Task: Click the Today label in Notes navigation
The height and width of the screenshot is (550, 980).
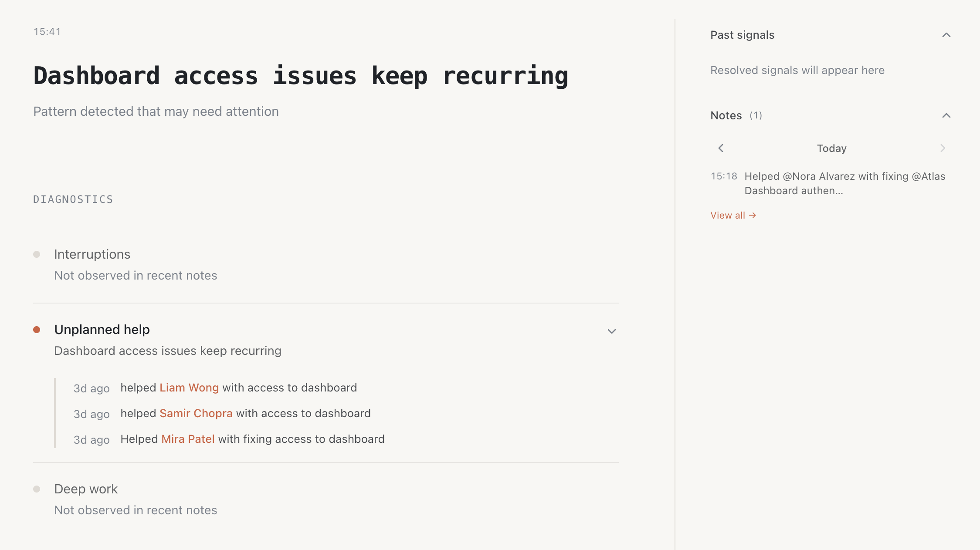Action: point(831,148)
